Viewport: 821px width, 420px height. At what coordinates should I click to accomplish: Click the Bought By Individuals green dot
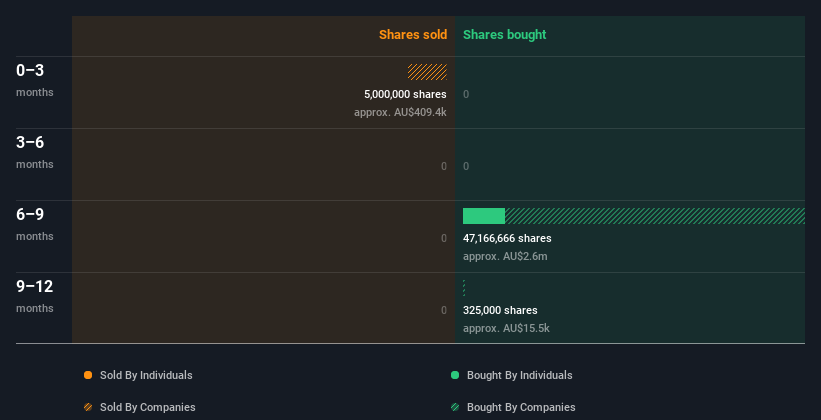[455, 375]
